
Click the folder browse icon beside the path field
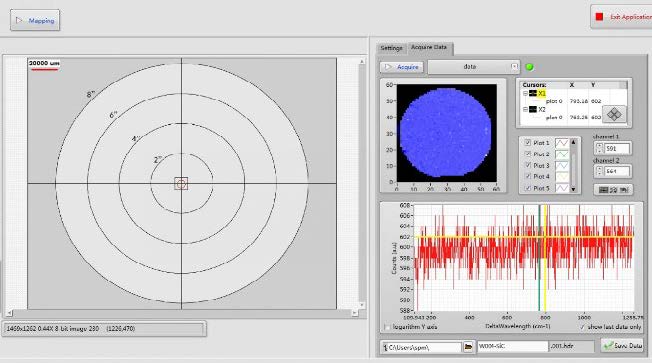point(468,346)
